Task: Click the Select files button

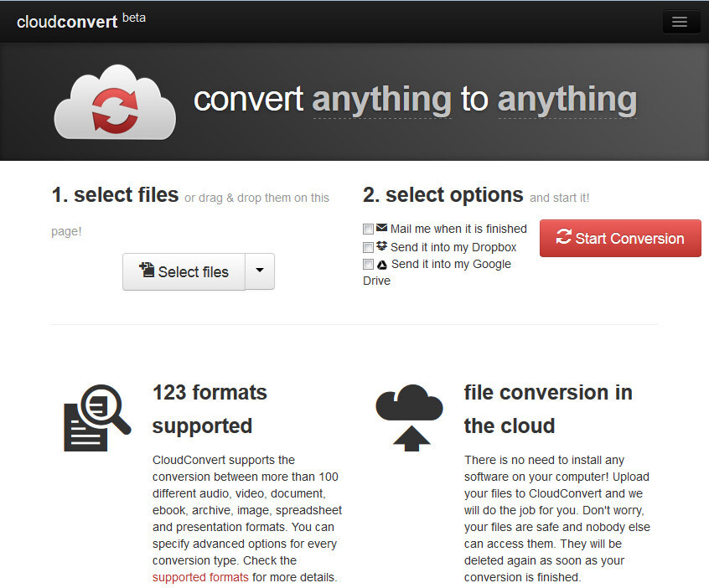Action: [x=184, y=271]
